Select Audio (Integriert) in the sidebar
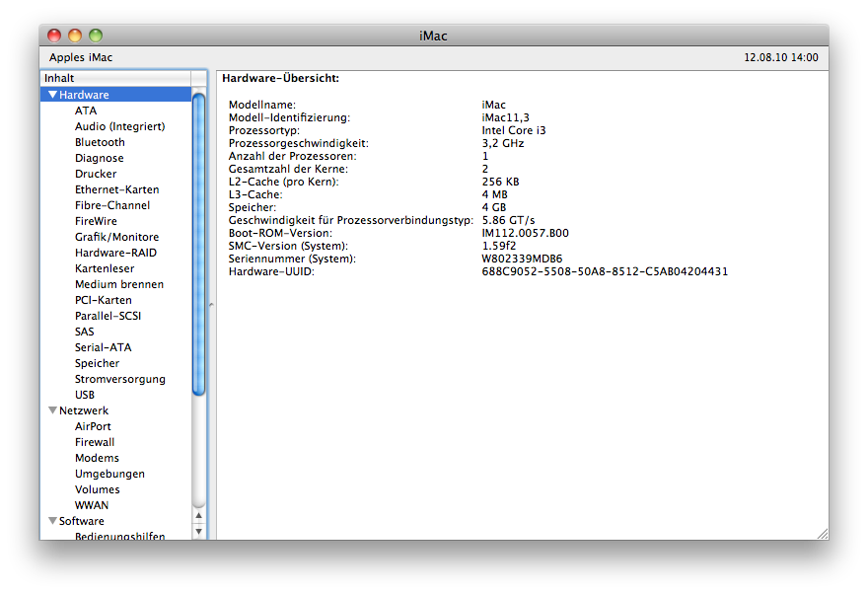Viewport: 868px width, 594px height. [x=120, y=126]
